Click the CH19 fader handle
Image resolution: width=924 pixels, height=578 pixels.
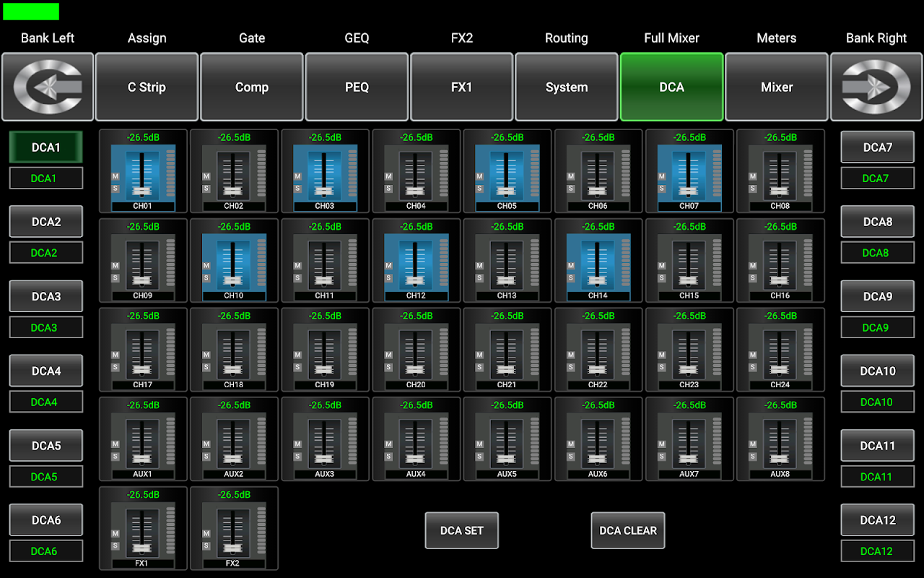point(324,371)
